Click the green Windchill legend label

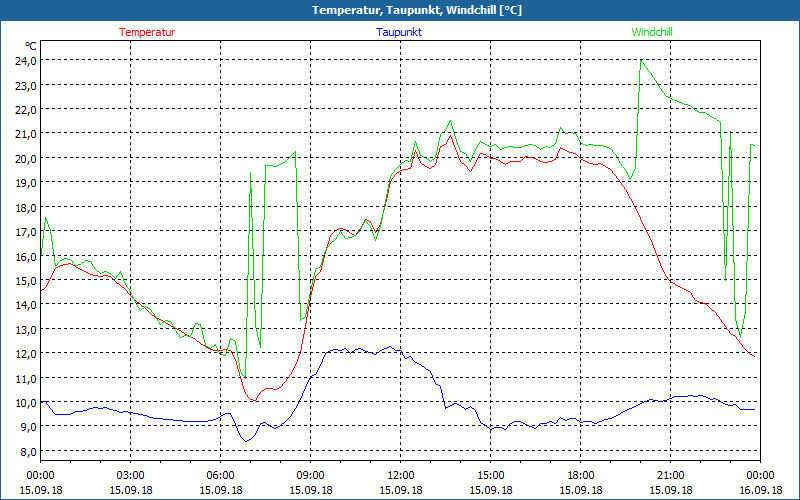[x=652, y=32]
